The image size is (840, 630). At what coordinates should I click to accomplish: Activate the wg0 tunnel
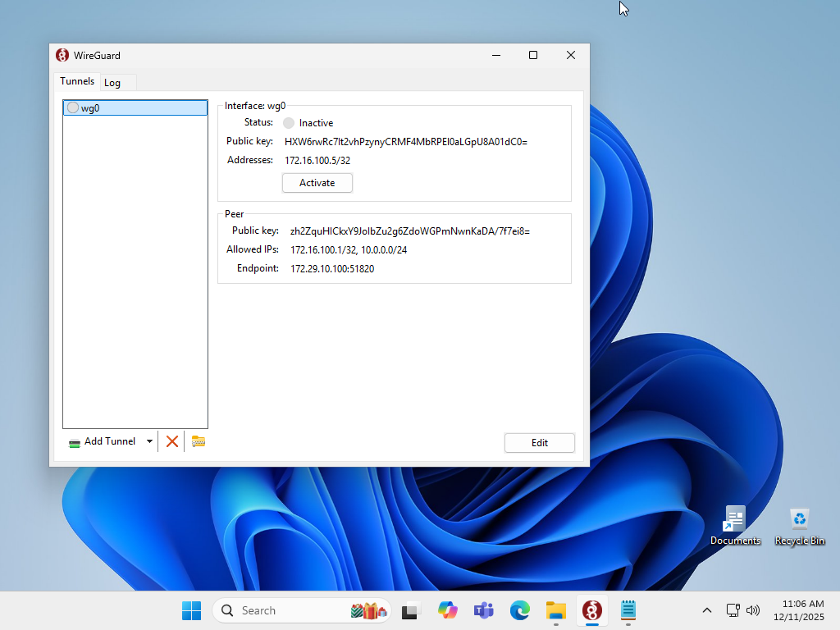(x=317, y=183)
